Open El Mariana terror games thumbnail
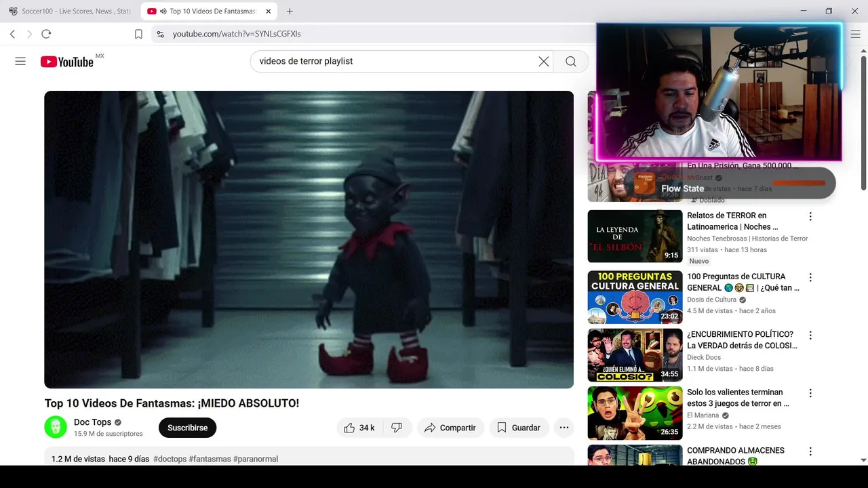Screen dimensions: 868x488 click(x=635, y=413)
